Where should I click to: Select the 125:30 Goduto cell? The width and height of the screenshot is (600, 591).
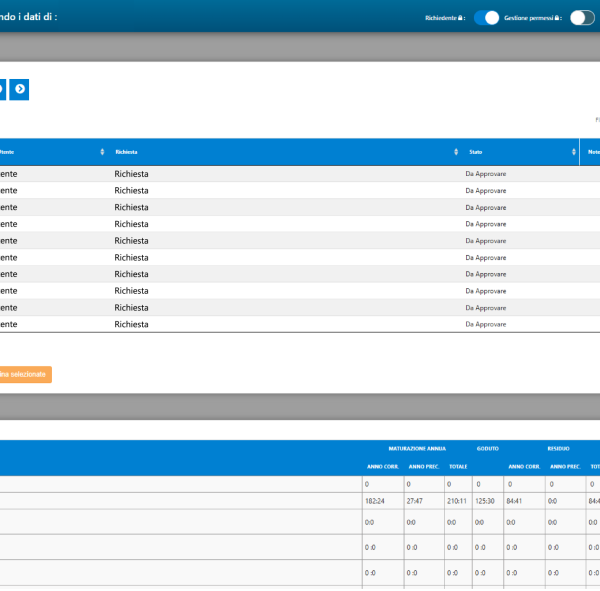pos(485,501)
